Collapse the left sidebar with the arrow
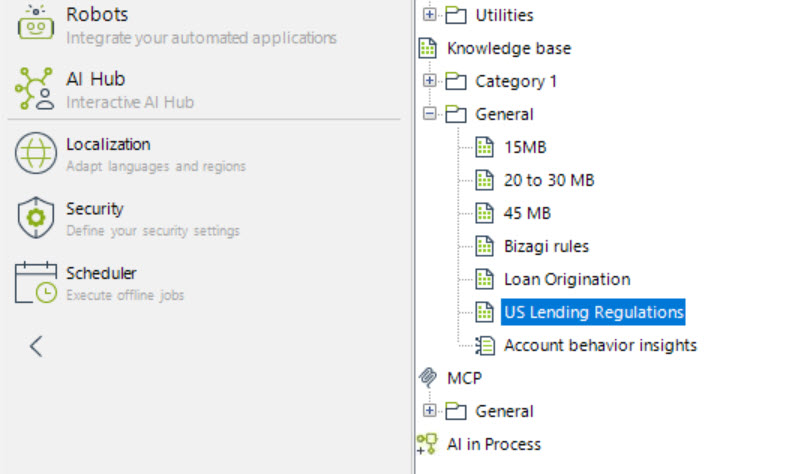The width and height of the screenshot is (812, 474). (x=36, y=347)
